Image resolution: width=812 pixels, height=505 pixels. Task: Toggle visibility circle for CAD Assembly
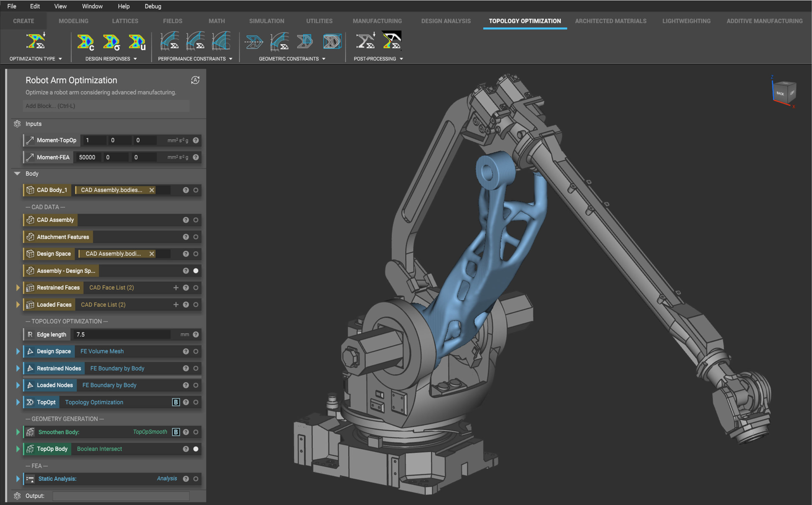[196, 220]
